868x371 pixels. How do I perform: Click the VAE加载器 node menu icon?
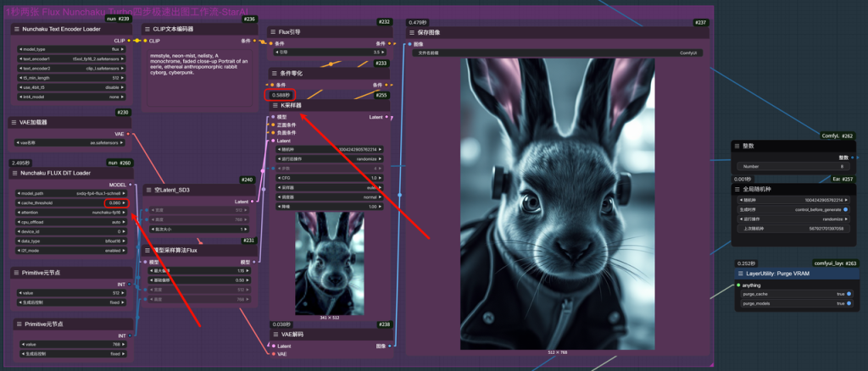pyautogui.click(x=14, y=123)
